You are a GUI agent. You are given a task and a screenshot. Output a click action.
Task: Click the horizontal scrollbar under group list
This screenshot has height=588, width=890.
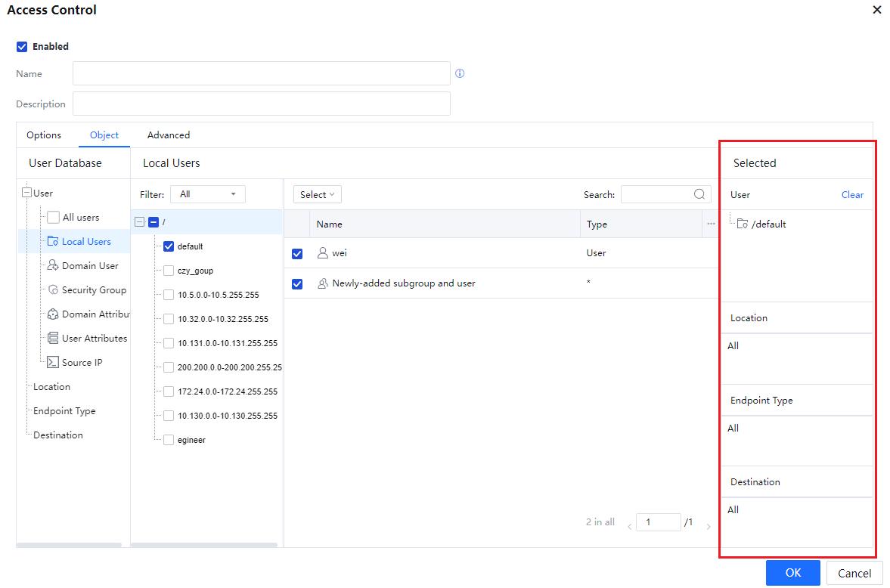[x=204, y=544]
